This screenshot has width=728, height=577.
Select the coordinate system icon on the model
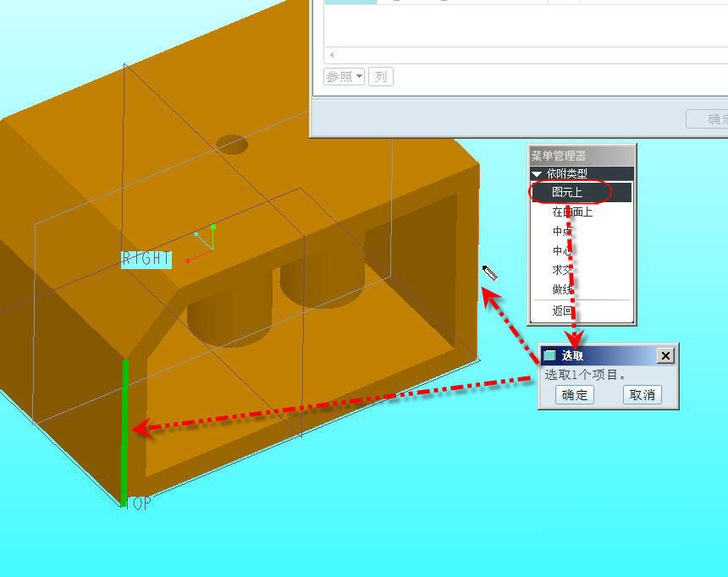point(202,243)
